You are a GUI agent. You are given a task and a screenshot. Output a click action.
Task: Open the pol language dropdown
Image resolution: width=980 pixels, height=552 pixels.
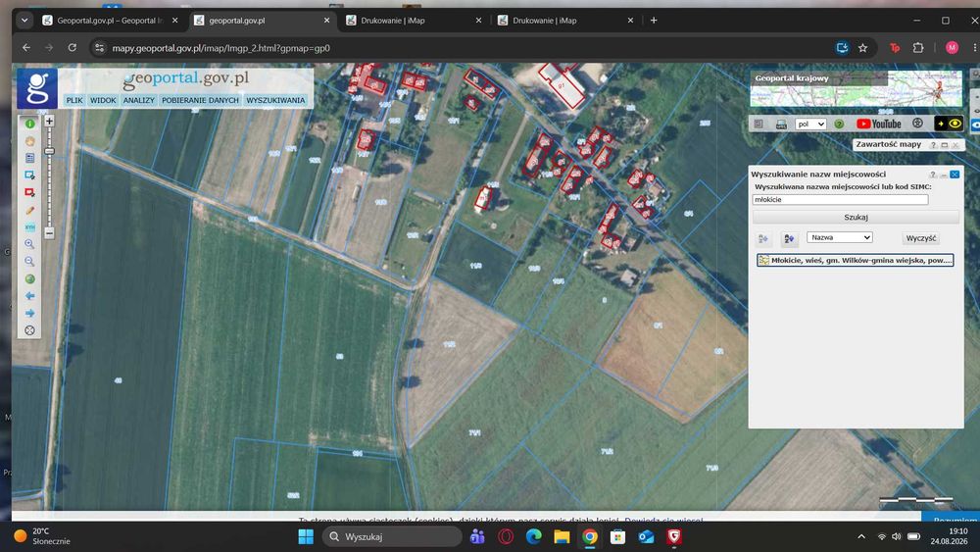tap(810, 124)
